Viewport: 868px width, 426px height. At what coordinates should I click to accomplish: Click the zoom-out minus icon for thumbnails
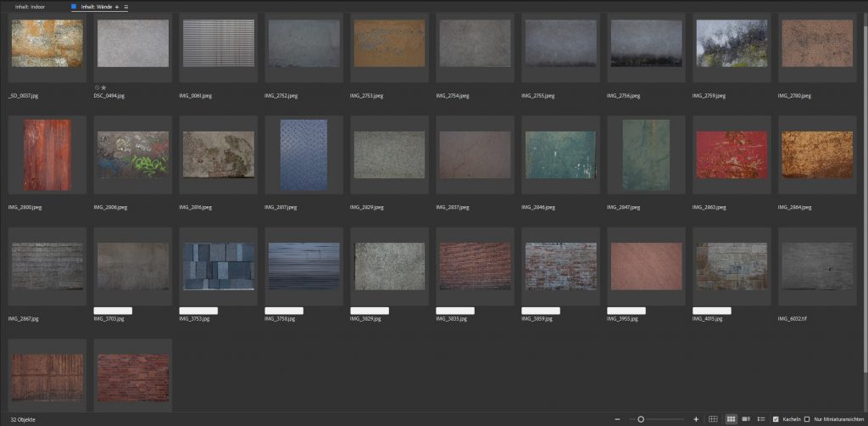[617, 419]
